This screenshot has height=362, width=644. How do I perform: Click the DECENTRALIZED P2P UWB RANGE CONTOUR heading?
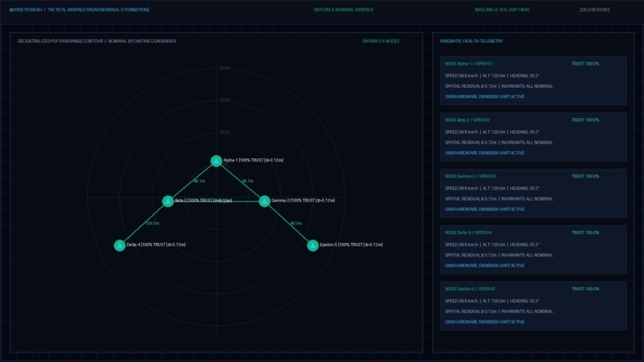(97, 41)
